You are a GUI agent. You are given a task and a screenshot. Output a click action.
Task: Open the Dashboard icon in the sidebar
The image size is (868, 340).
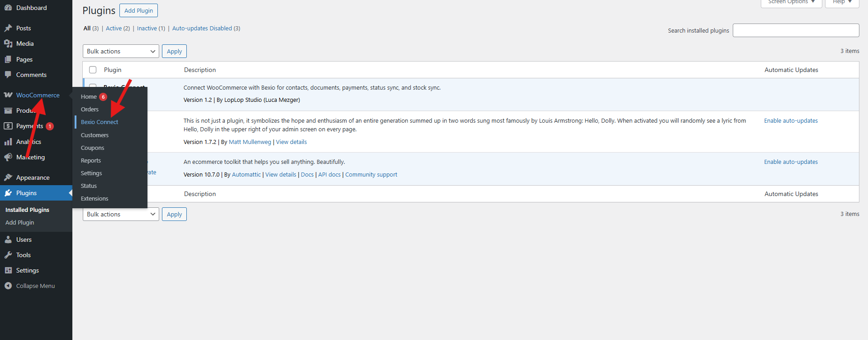[x=8, y=8]
